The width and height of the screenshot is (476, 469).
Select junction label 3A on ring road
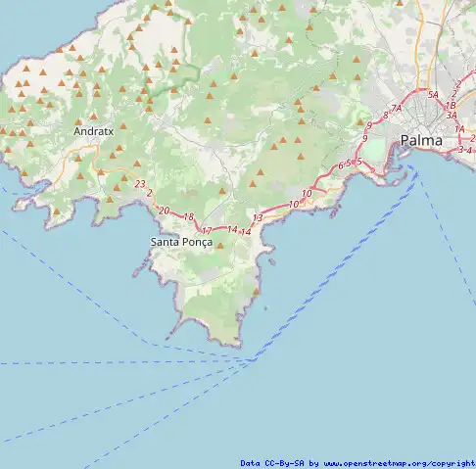452,115
